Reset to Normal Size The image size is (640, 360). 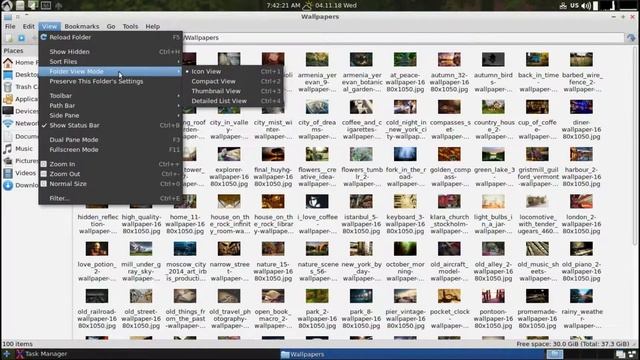(x=110, y=184)
